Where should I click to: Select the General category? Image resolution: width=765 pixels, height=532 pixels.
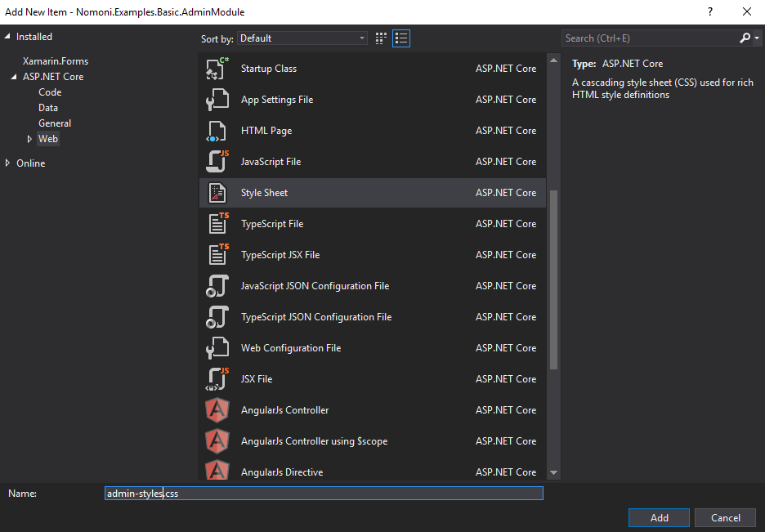point(55,123)
